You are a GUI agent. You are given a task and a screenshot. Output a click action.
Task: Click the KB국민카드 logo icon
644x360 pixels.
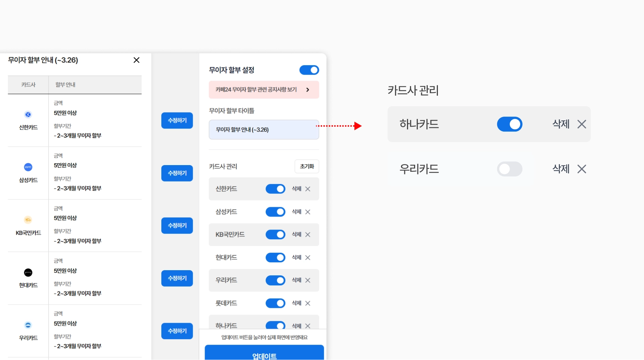[28, 220]
